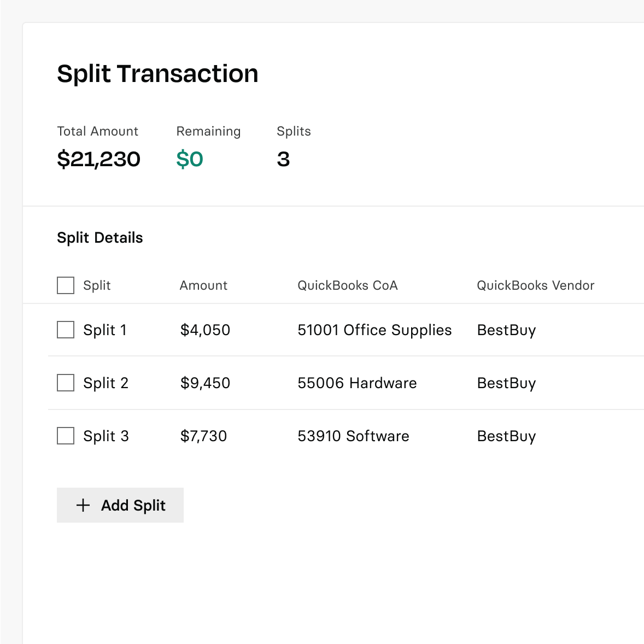The width and height of the screenshot is (644, 644).
Task: Click the BestBuy vendor in Split 1 row
Action: click(506, 330)
